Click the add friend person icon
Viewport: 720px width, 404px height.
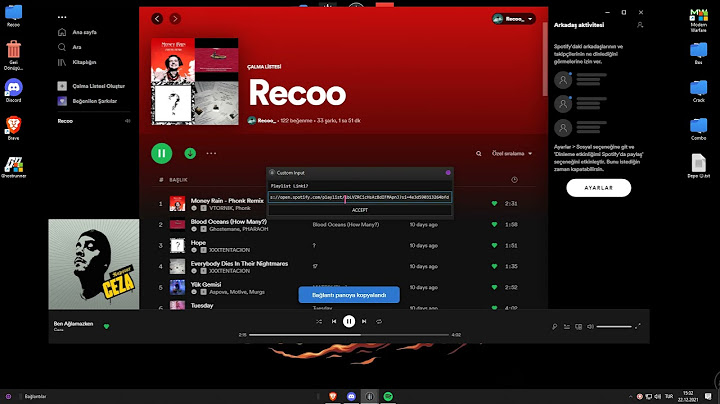point(640,25)
